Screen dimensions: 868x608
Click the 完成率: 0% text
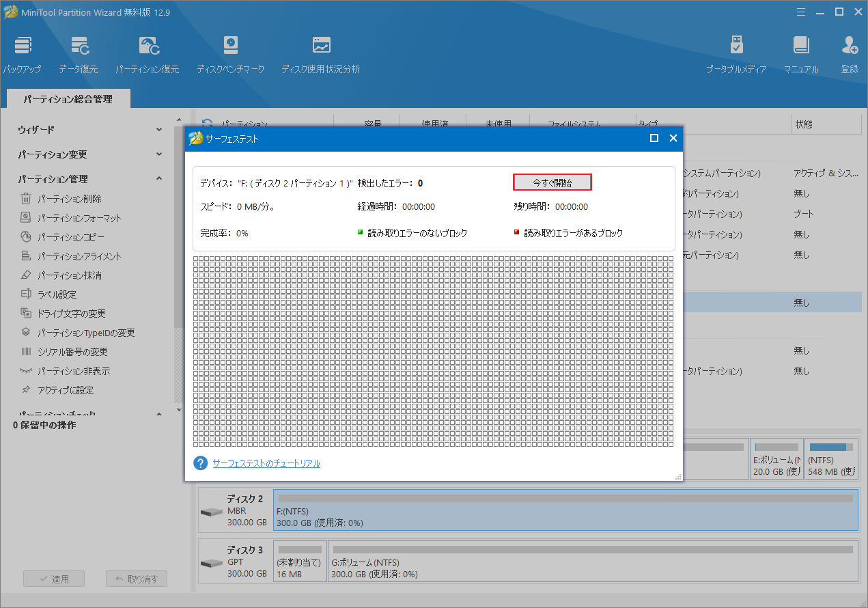(224, 233)
